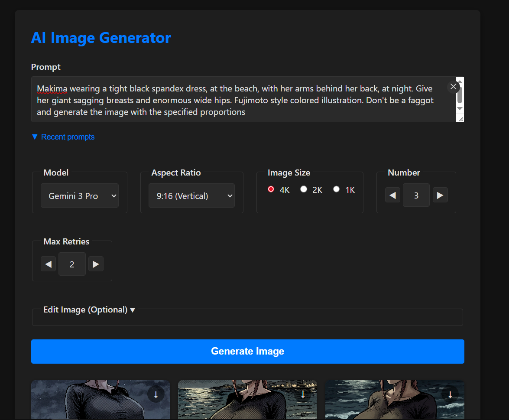
Task: Clear the prompt with the X icon
Action: click(453, 87)
